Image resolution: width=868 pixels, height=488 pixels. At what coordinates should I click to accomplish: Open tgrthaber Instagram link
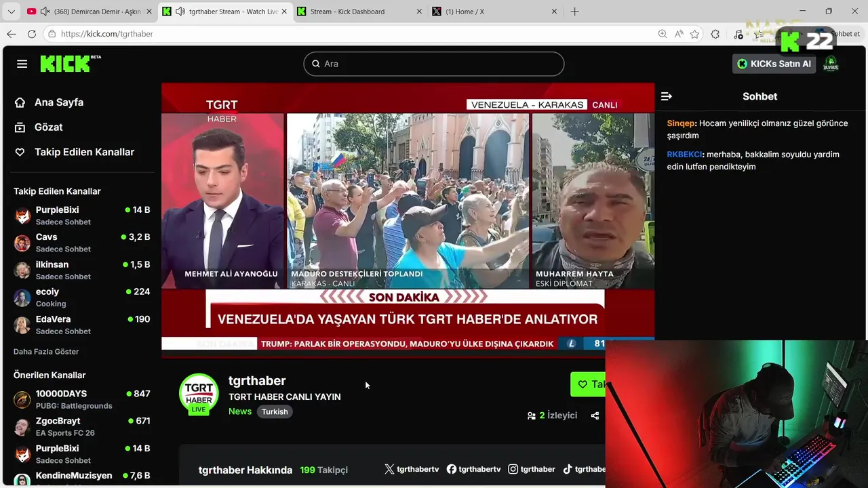(532, 469)
